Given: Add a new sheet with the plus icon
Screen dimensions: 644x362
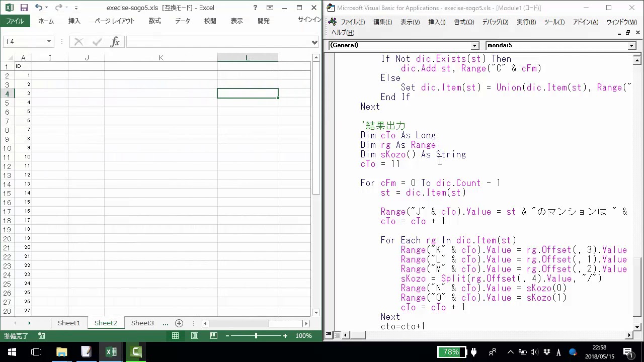Looking at the screenshot, I should [179, 323].
